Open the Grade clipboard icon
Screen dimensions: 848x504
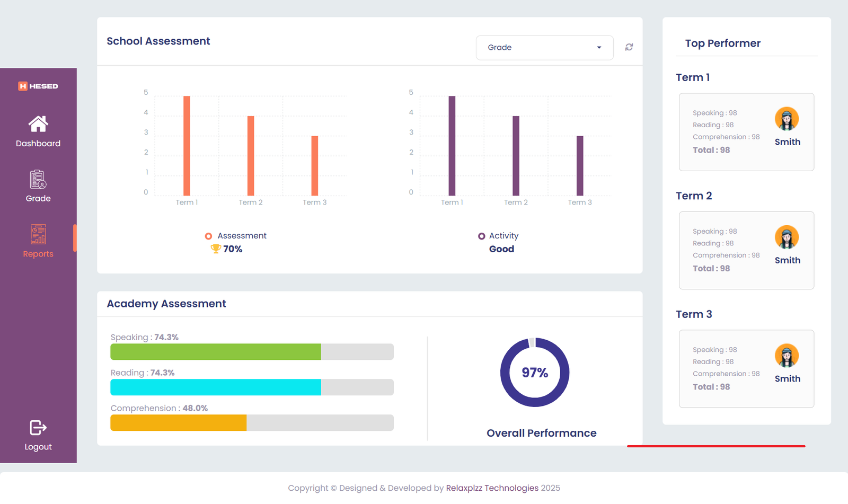[38, 180]
